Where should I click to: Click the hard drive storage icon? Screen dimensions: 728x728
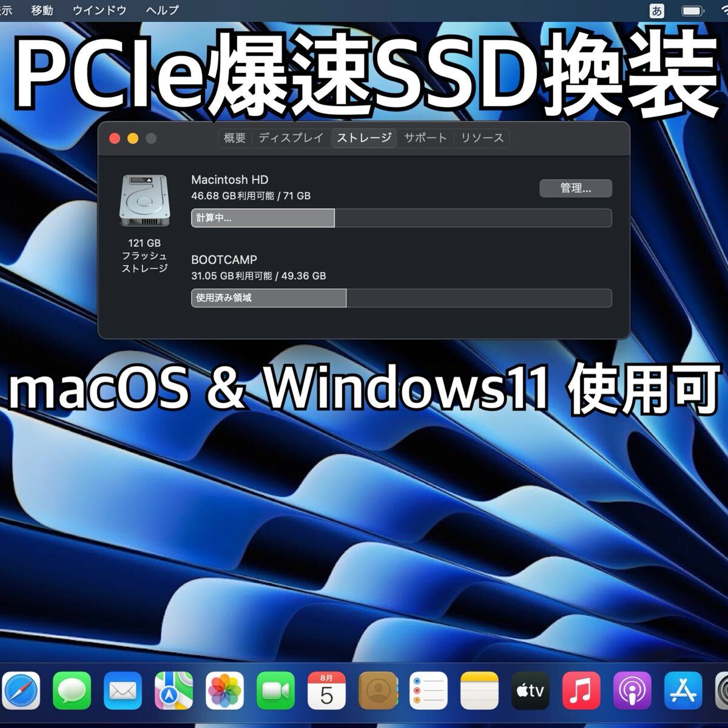coord(144,201)
